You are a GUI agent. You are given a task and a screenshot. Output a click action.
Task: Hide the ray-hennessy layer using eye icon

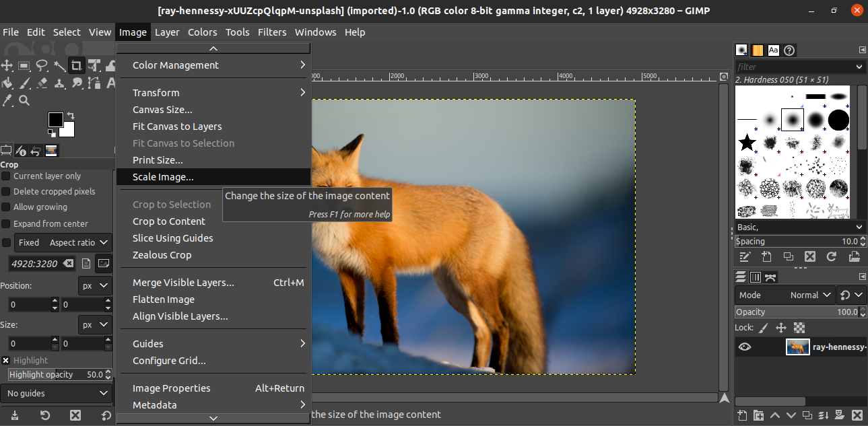745,347
